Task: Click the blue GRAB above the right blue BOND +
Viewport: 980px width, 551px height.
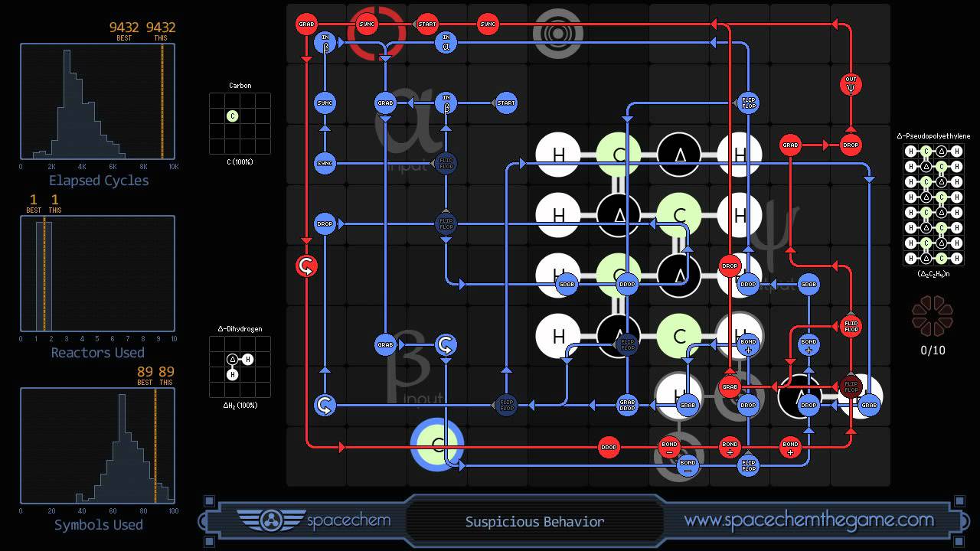Action: 809,284
